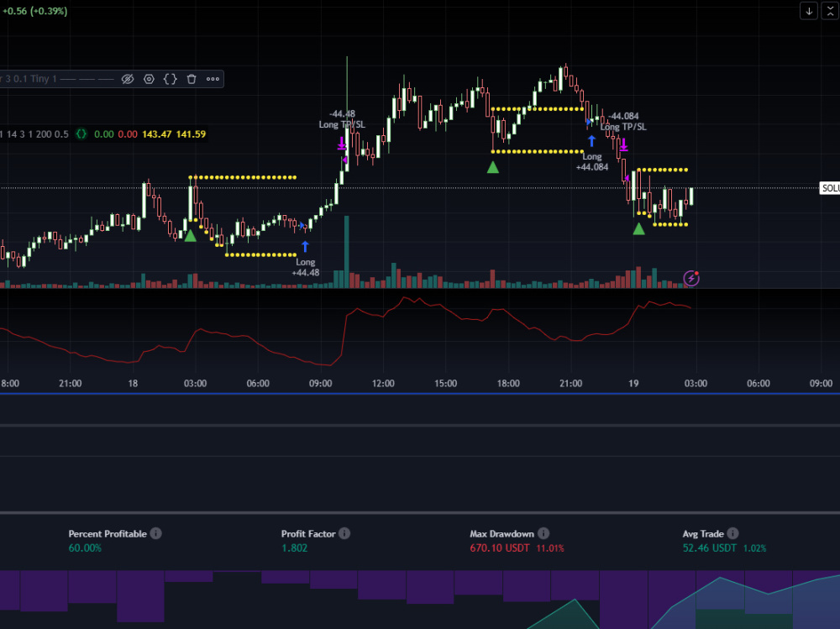
Task: Click the green strategy braces icon
Action: [81, 134]
